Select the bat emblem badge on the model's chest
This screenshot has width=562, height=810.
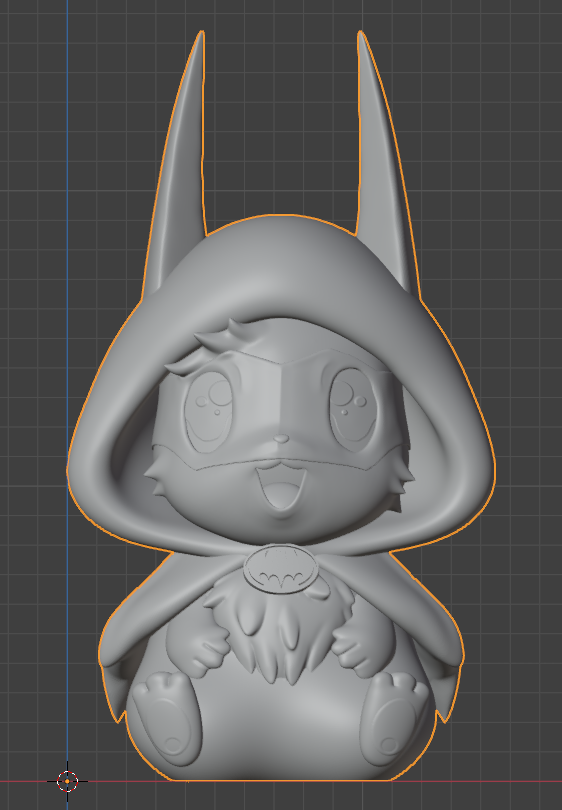point(281,569)
